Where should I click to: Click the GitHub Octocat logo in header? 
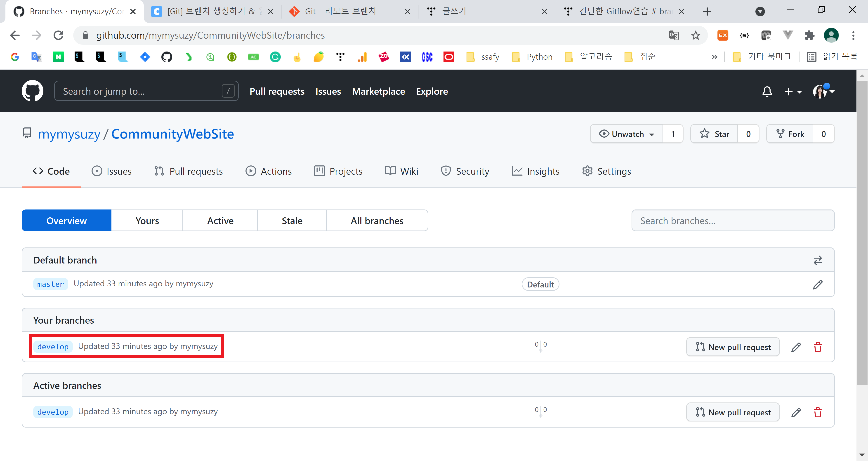click(32, 91)
